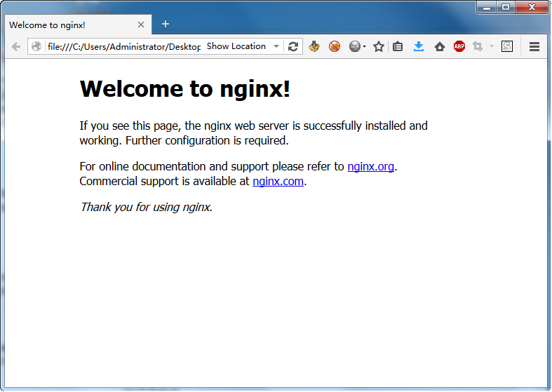Image resolution: width=552 pixels, height=392 pixels.
Task: Go back with the back arrow button
Action: click(x=16, y=46)
